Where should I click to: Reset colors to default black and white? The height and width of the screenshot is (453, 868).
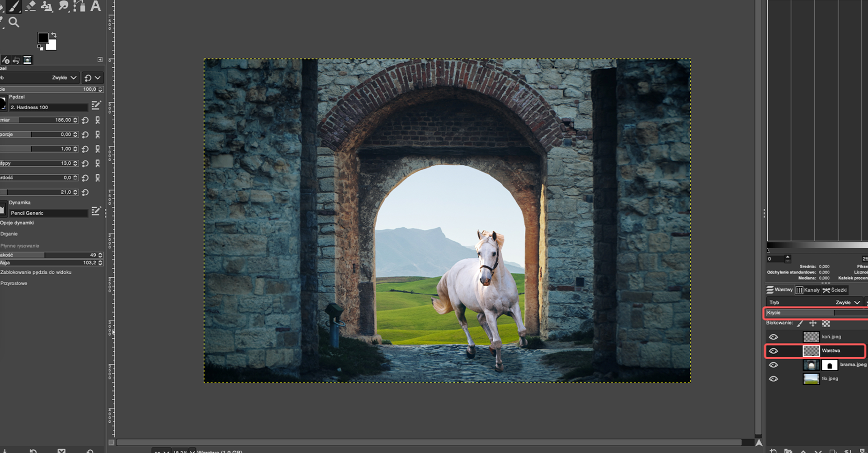point(40,47)
